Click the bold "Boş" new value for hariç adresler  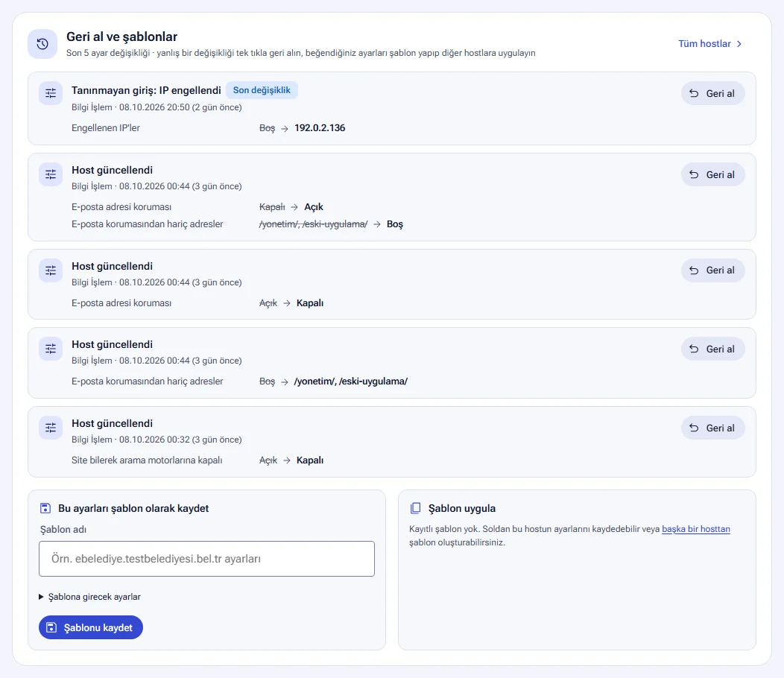click(x=395, y=224)
